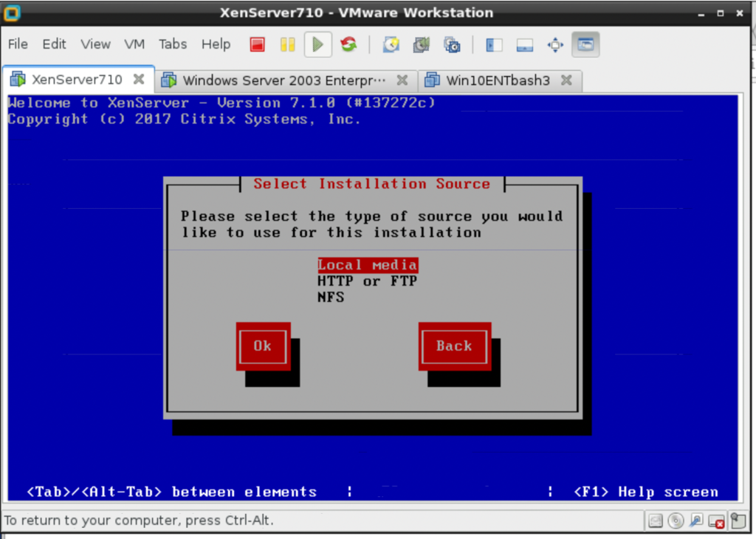Click the red Power Off toolbar icon

pyautogui.click(x=258, y=45)
